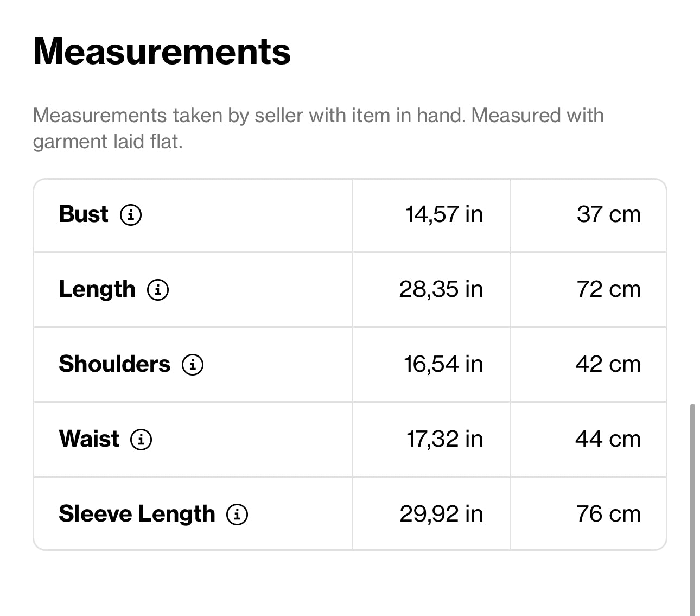Open the info icon next to Bust

(x=131, y=215)
